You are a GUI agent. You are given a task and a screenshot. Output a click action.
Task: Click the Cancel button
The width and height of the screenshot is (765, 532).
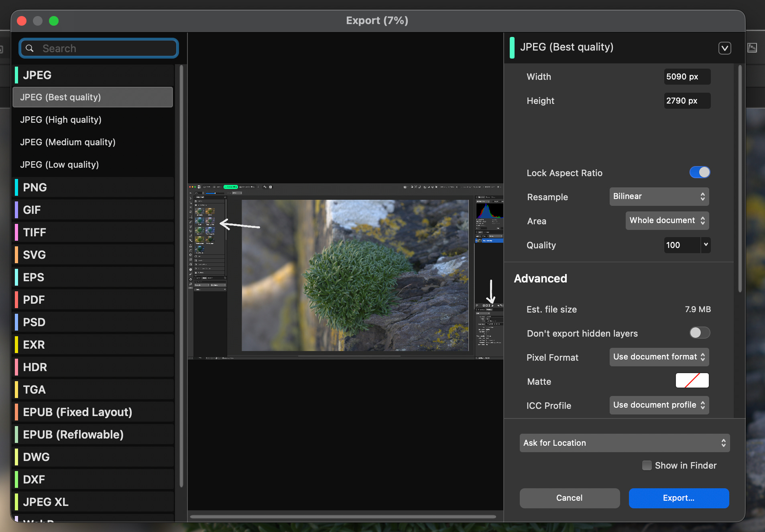pyautogui.click(x=569, y=498)
